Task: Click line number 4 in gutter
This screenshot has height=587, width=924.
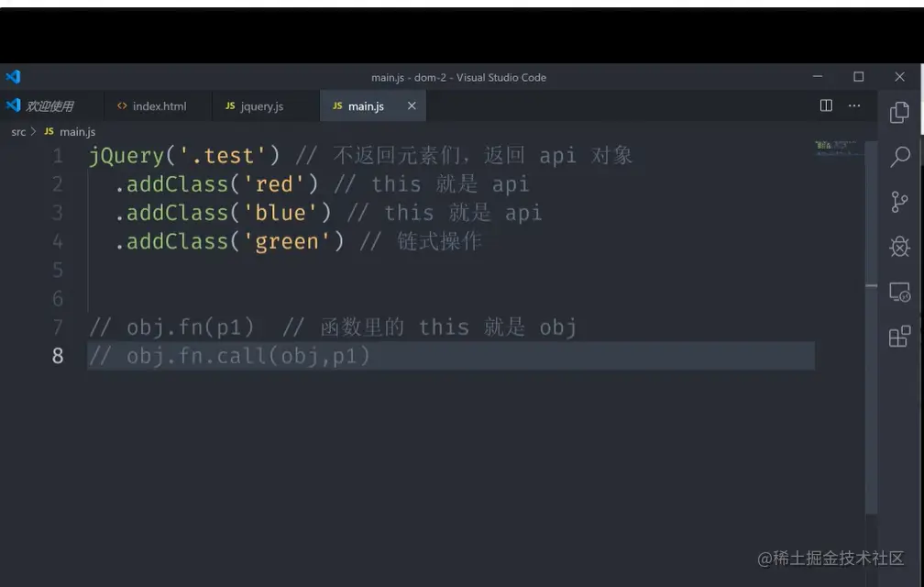Action: pos(58,241)
